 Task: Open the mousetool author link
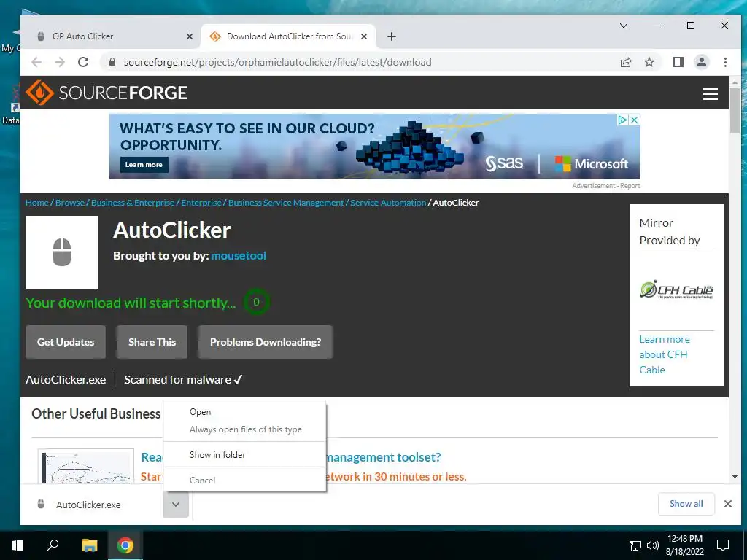click(239, 256)
